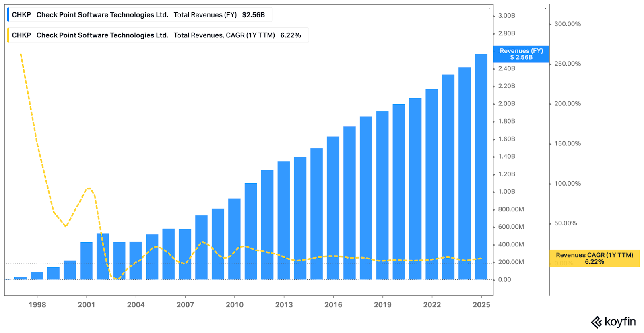Select the 2002 revenue bar at the CAGR line dip
The height and width of the screenshot is (333, 644).
103,256
